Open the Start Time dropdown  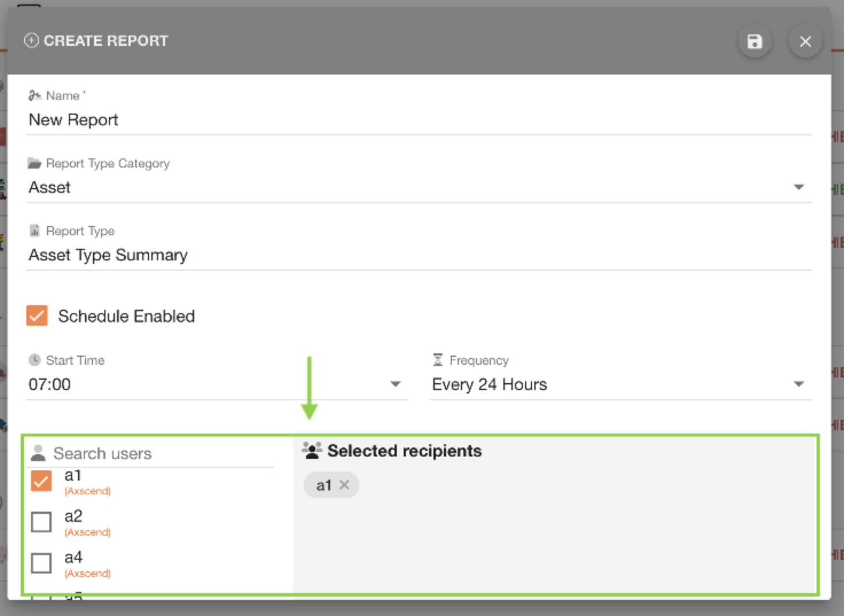pos(395,384)
